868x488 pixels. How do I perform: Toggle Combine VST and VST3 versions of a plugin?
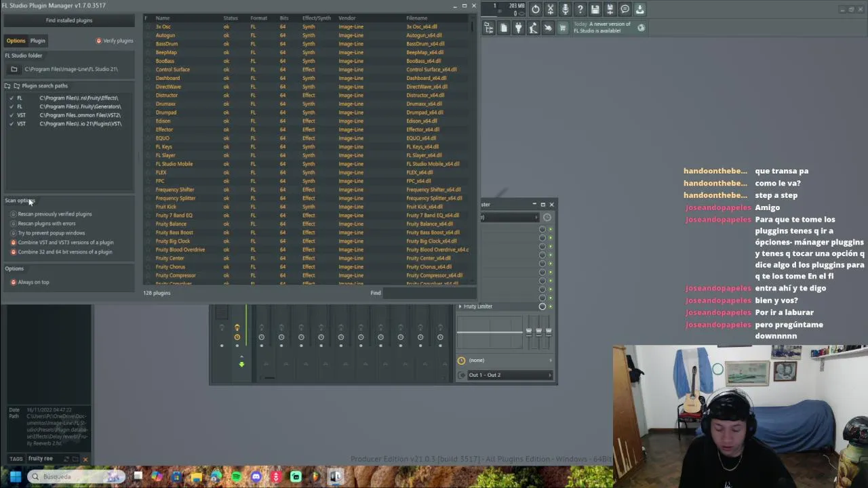pos(62,243)
